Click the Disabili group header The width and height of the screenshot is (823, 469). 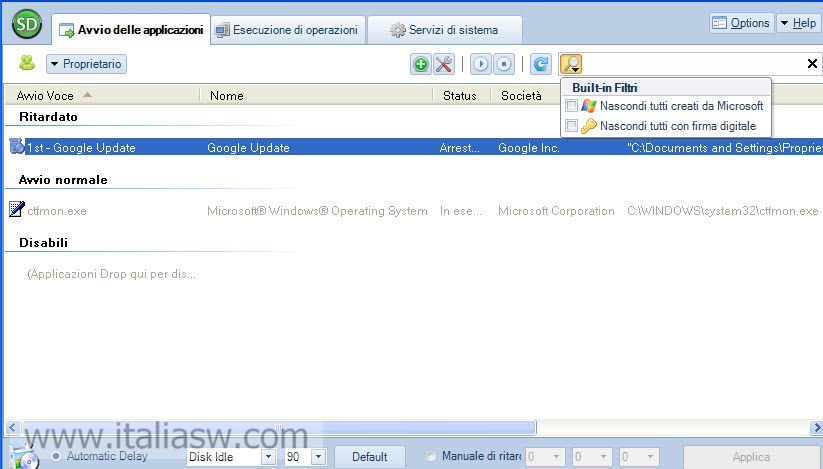pyautogui.click(x=44, y=242)
